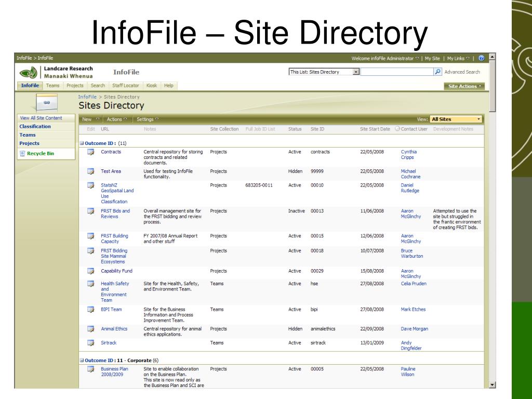Open My Site link

click(432, 58)
